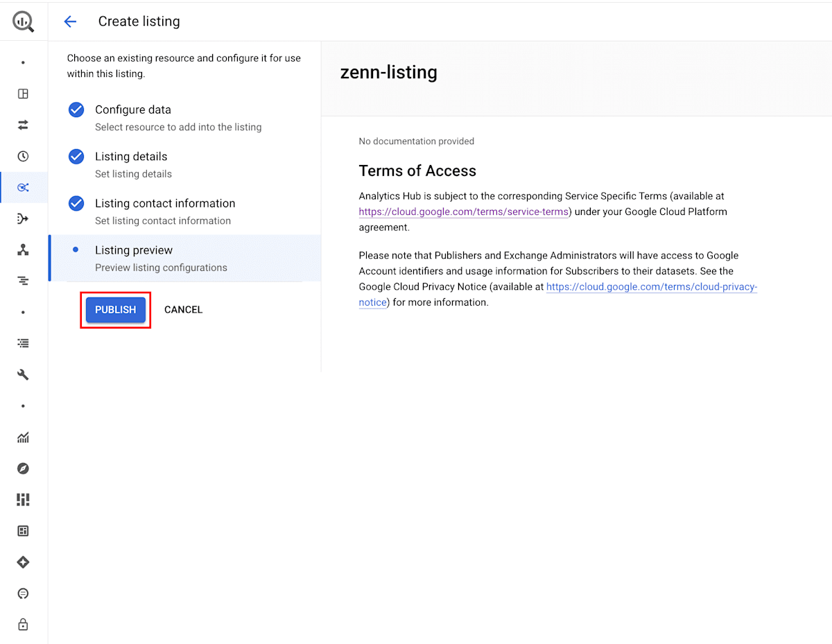Go to the Listing details step
Viewport: 832px width, 644px height.
[x=184, y=164]
